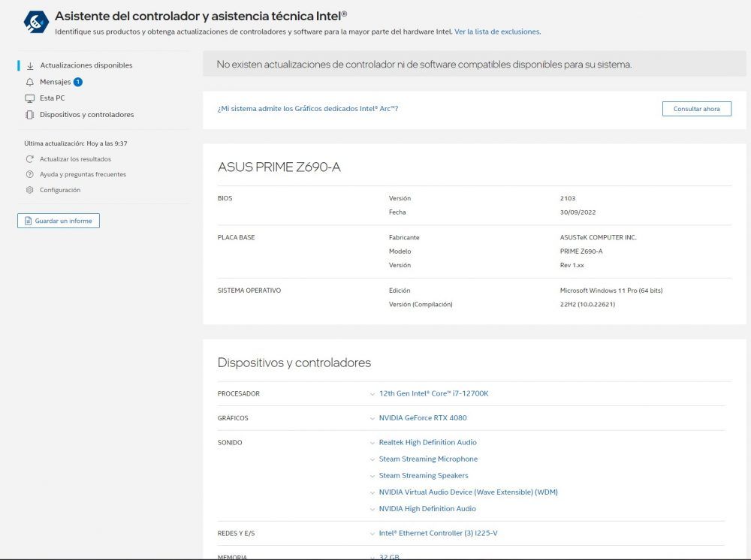
Task: Click the Consultar ahora button
Action: [696, 109]
